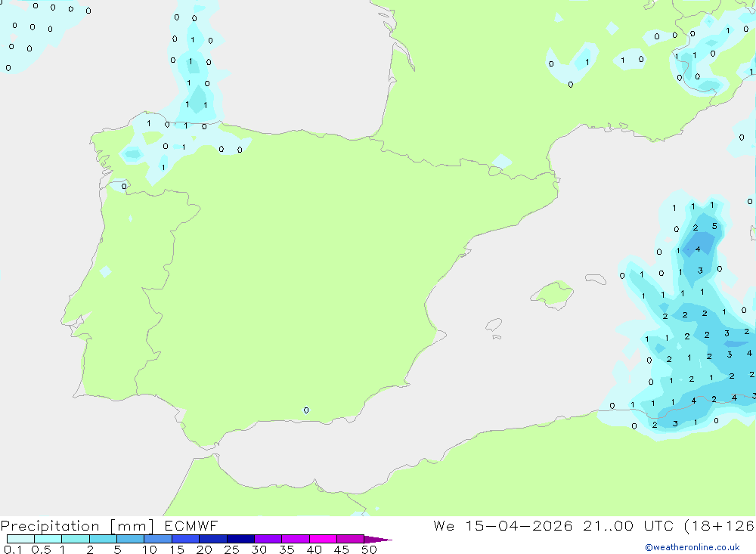Viewport: 756px width, 554px height.
Task: Click the '50' legend scale label
Action: 369,549
